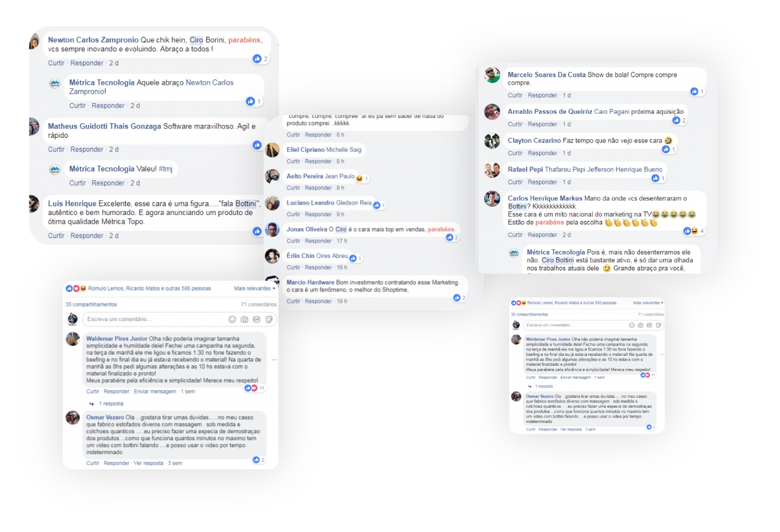The image size is (780, 532).
Task: Click Enviar mensagem under Waldemar's larger comment
Action: click(155, 391)
